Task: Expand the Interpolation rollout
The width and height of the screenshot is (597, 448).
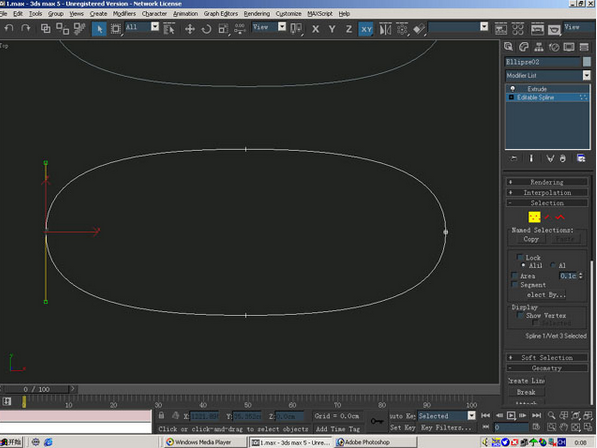Action: pyautogui.click(x=547, y=193)
